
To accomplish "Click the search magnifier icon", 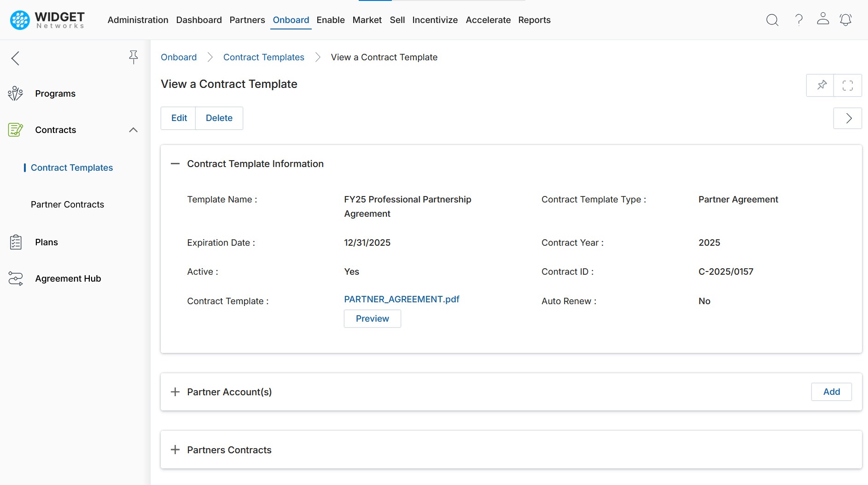I will click(772, 20).
